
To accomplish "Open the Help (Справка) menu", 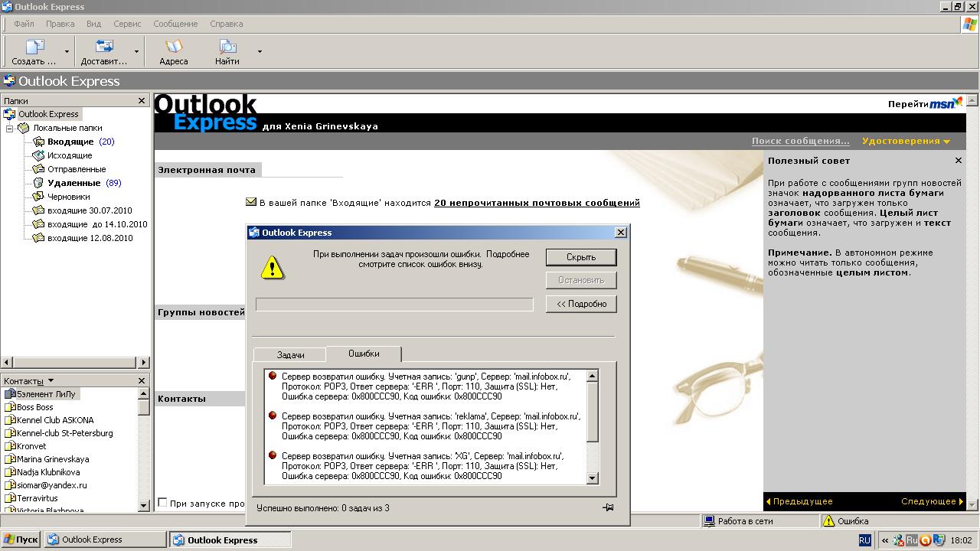I will (x=226, y=24).
